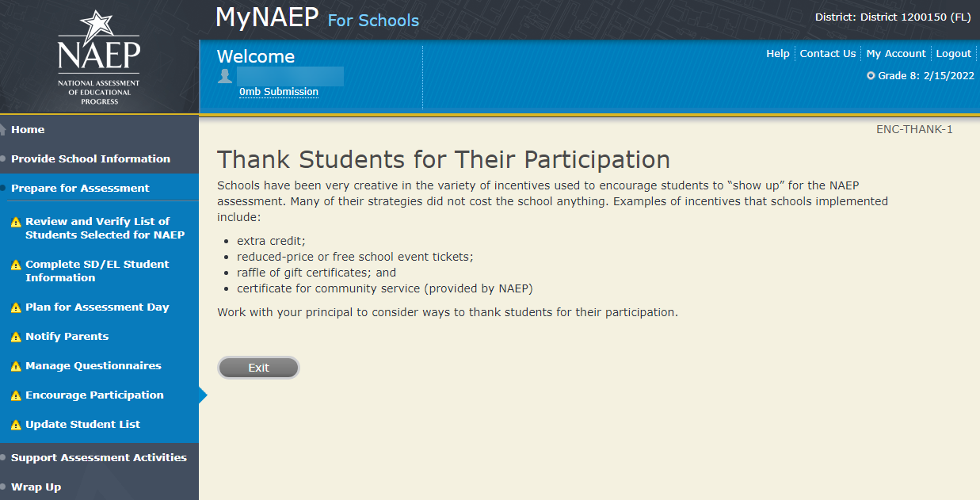Click warning icon beside Update Student List
This screenshot has height=500, width=980.
[16, 425]
